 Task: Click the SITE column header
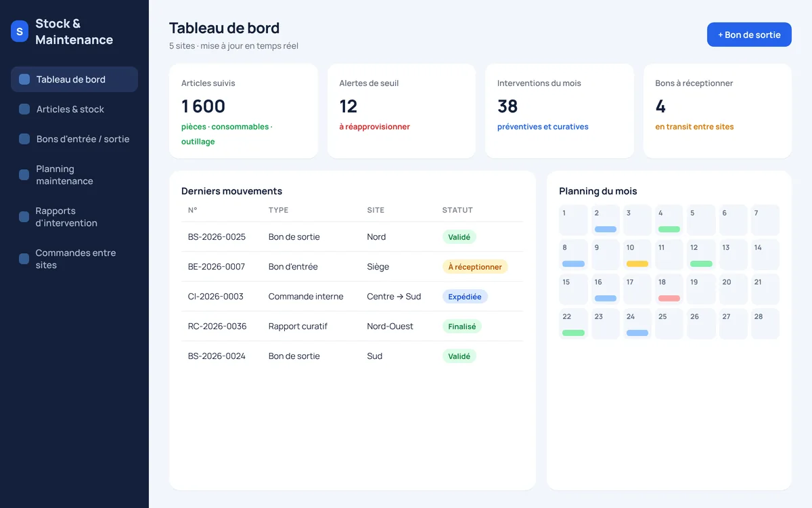pos(376,210)
